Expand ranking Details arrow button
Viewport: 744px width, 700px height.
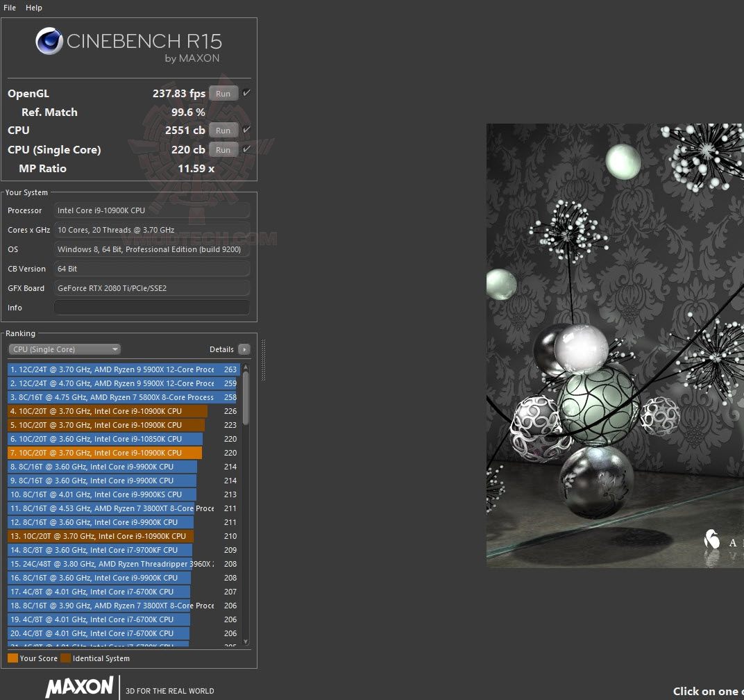pos(244,349)
